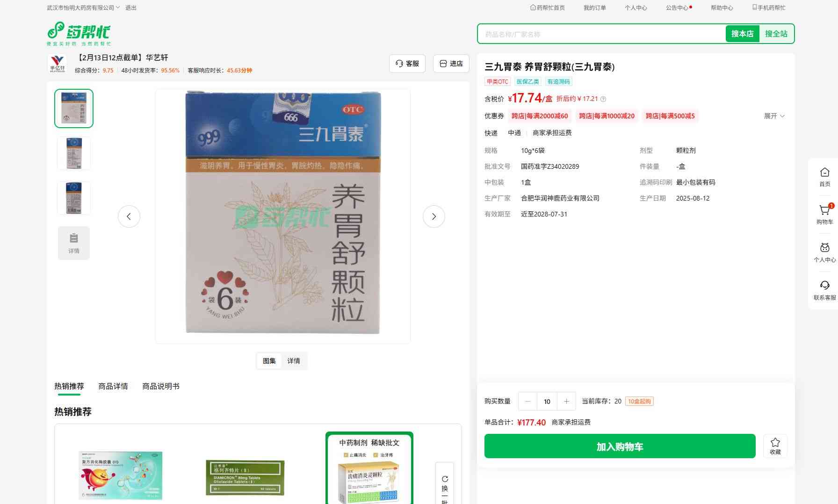Open 我的订单 in top navigation
This screenshot has width=838, height=504.
[594, 8]
